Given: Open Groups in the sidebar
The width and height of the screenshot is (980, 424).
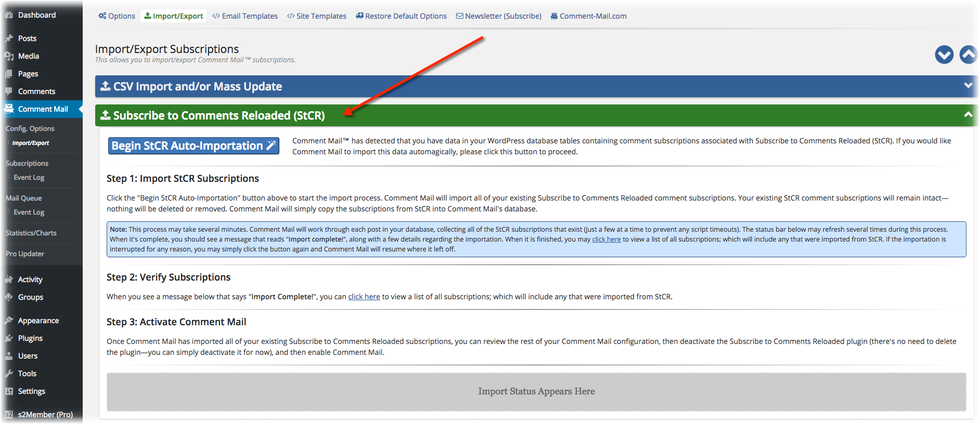Looking at the screenshot, I should (31, 297).
